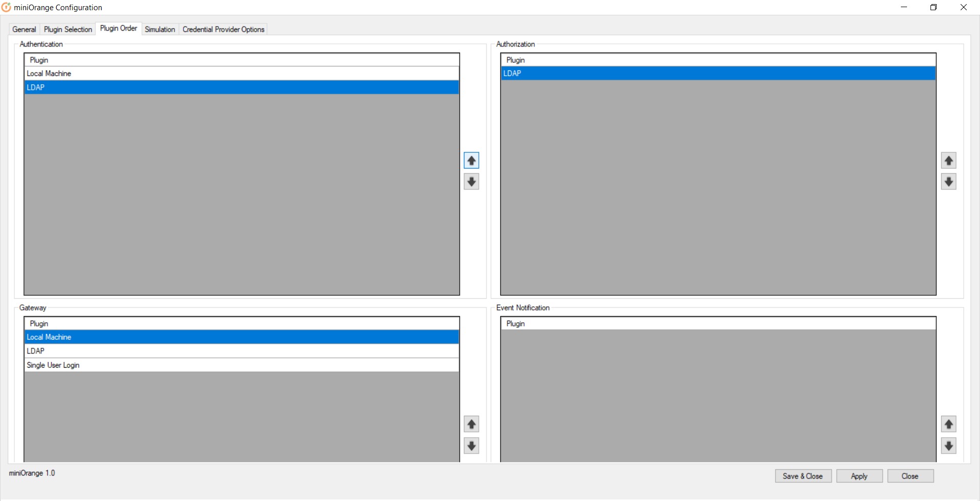
Task: Select LDAP row in Authentication list
Action: (x=242, y=87)
